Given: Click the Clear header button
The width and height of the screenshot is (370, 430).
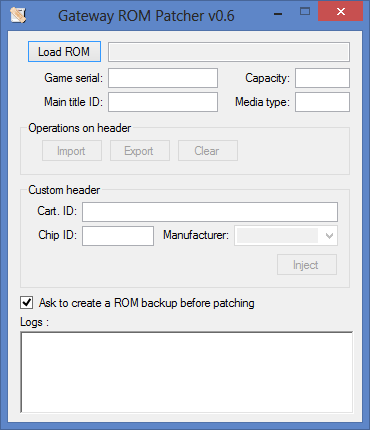Looking at the screenshot, I should point(208,151).
